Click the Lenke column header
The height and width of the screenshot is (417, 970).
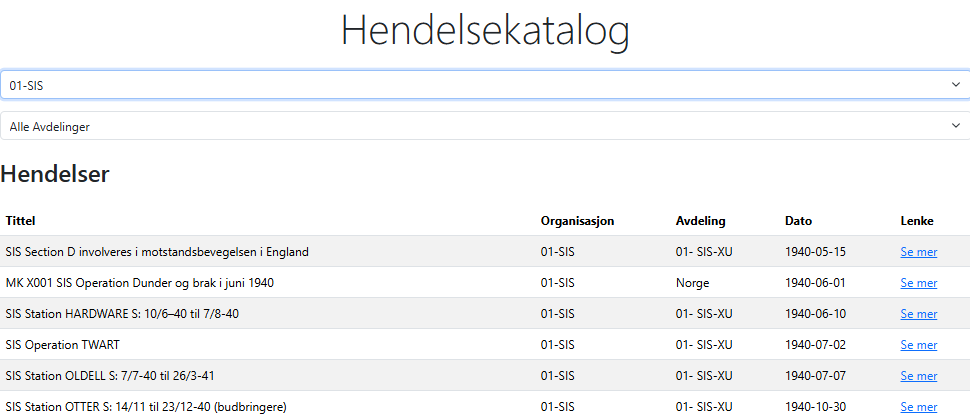[916, 221]
